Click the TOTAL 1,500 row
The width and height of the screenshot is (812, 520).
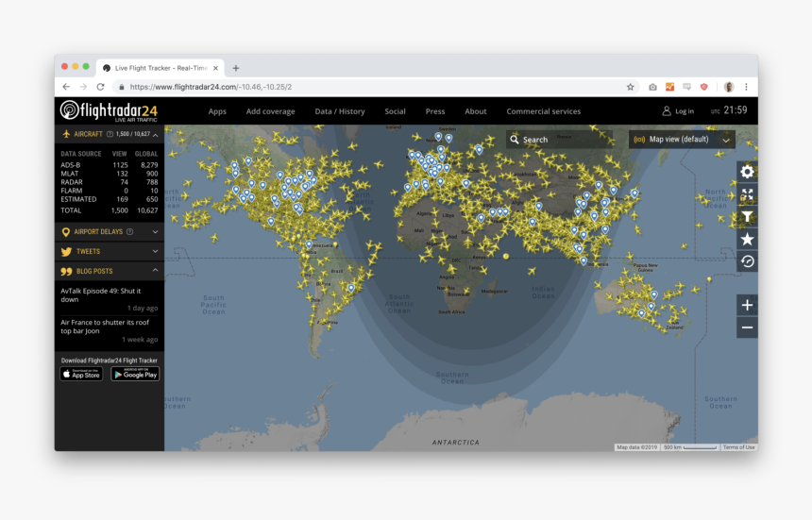(x=110, y=210)
